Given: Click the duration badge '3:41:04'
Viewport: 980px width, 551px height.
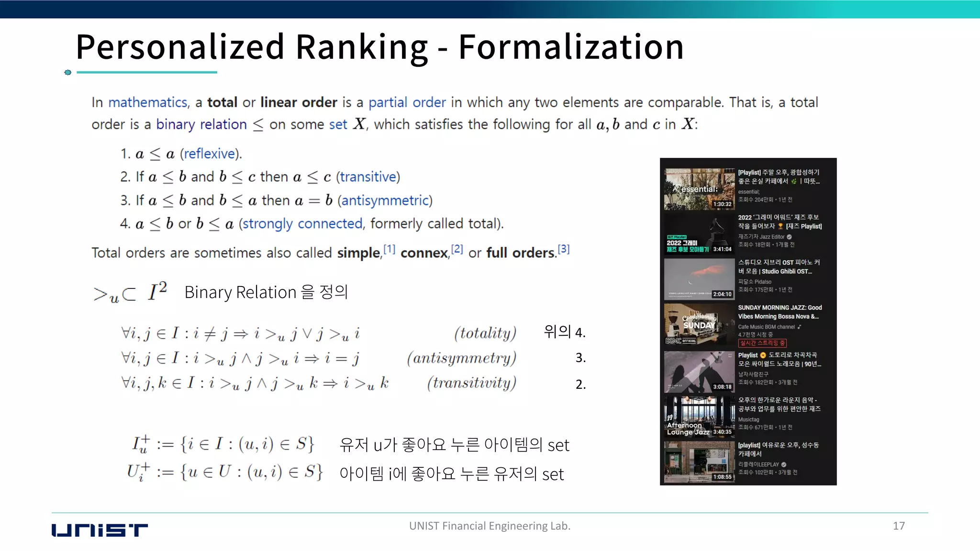Looking at the screenshot, I should tap(723, 249).
